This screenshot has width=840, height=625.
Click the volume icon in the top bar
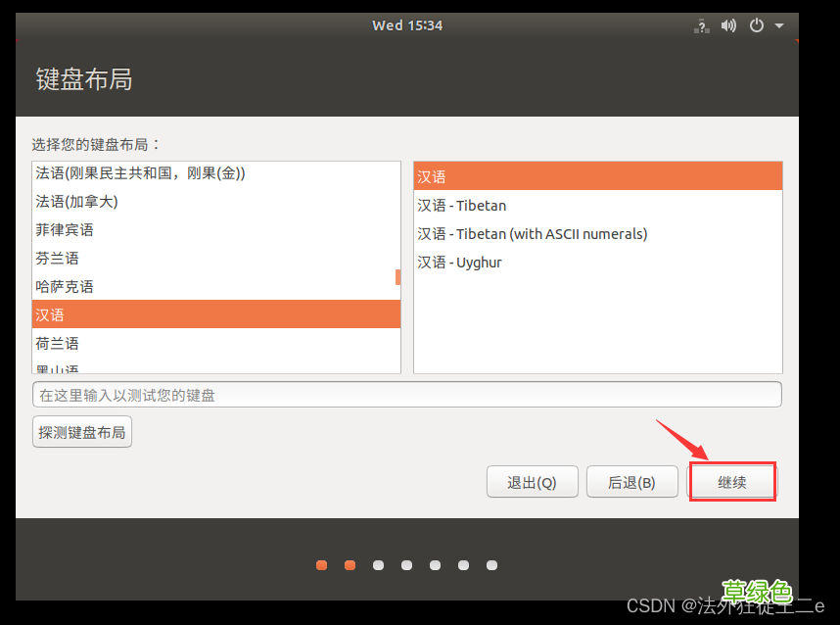728,25
